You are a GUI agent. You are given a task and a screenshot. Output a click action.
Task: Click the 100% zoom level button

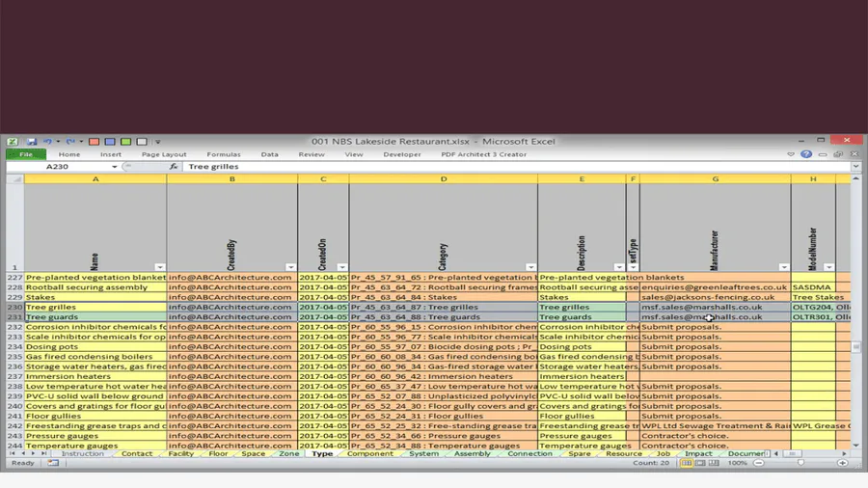point(738,463)
